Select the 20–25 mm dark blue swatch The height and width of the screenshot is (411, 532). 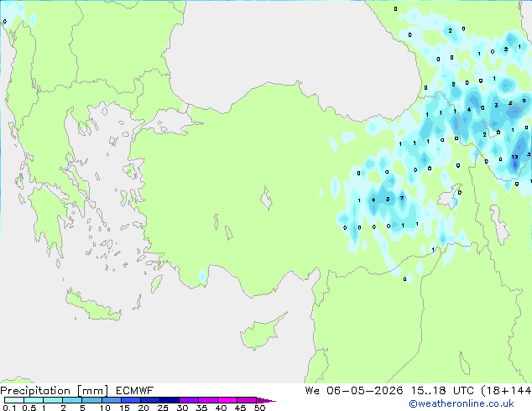pos(149,400)
